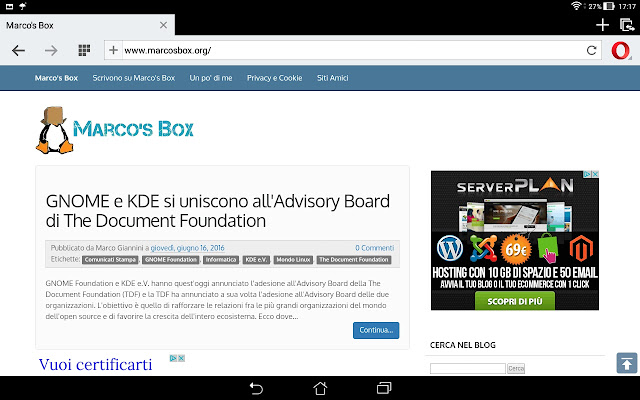Click the plus icon in address bar

tap(113, 50)
